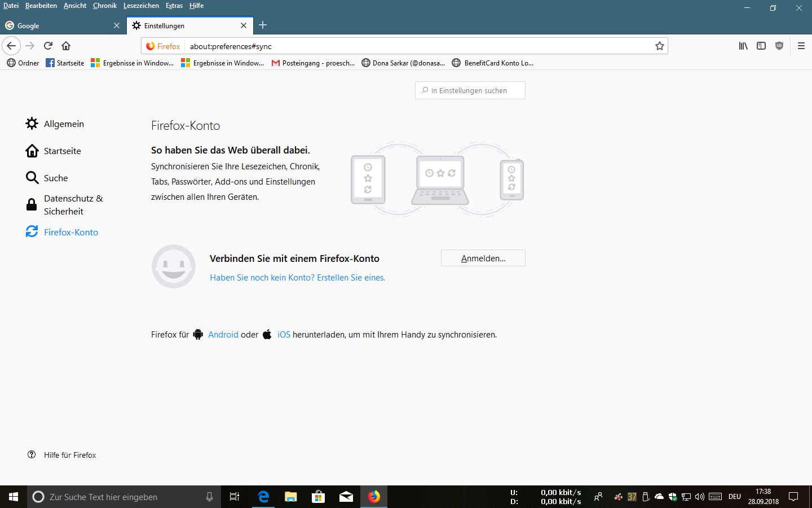This screenshot has height=508, width=812.
Task: Close the Google tab
Action: 117,25
